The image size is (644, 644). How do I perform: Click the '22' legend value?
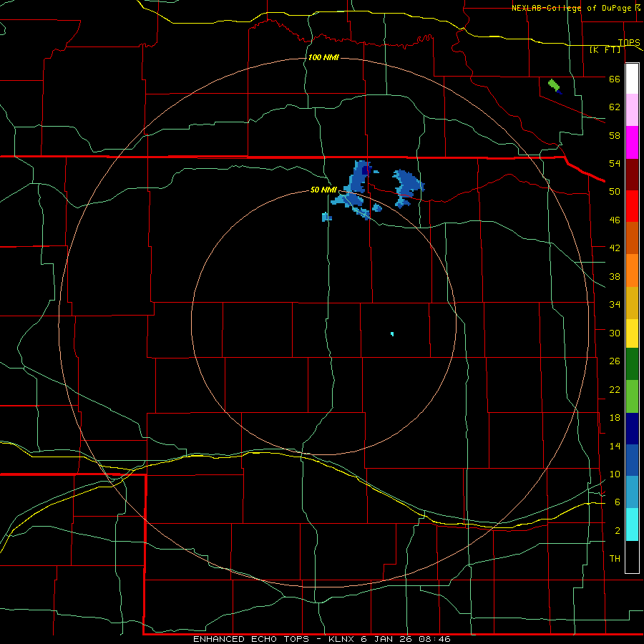tap(615, 389)
